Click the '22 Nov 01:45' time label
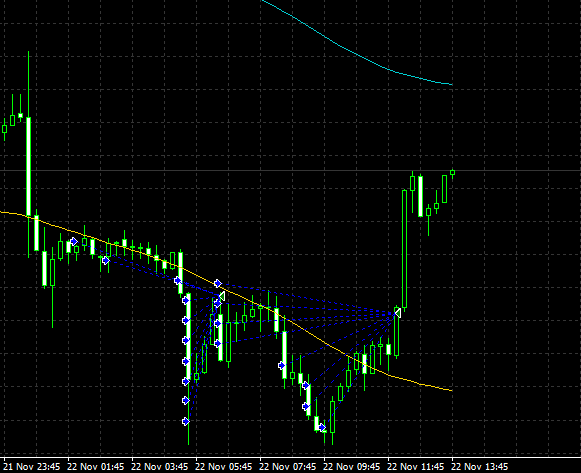Image resolution: width=581 pixels, height=473 pixels. coord(96,466)
